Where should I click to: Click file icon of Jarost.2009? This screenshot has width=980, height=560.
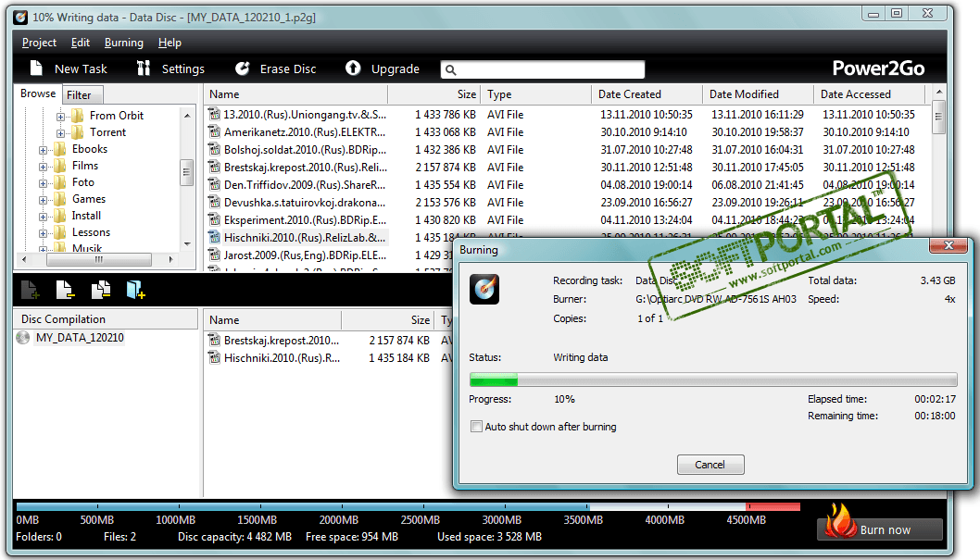pos(214,255)
